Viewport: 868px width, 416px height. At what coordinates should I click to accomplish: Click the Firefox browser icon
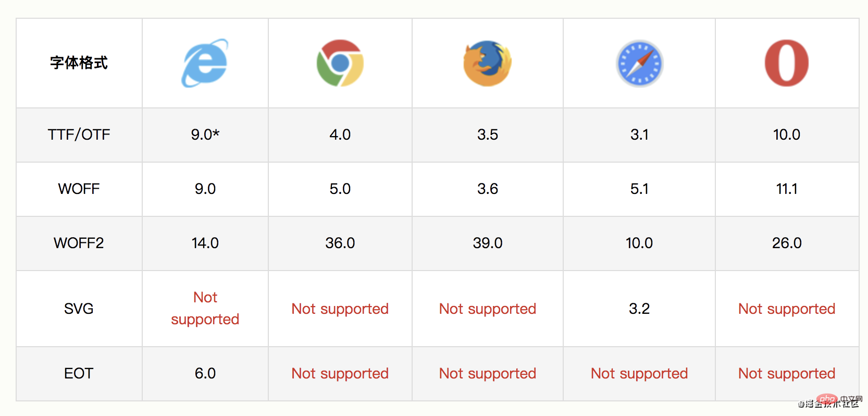pos(488,63)
